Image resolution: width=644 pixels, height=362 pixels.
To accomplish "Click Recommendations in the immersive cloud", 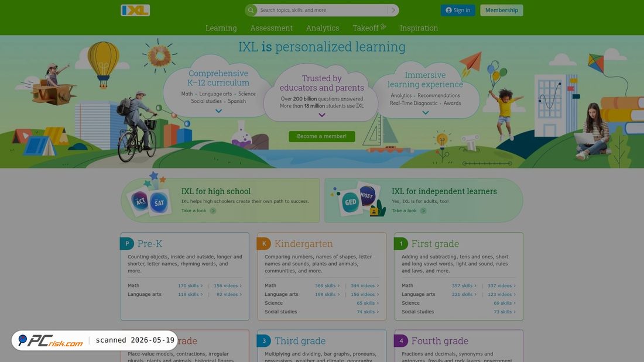I will 439,96.
